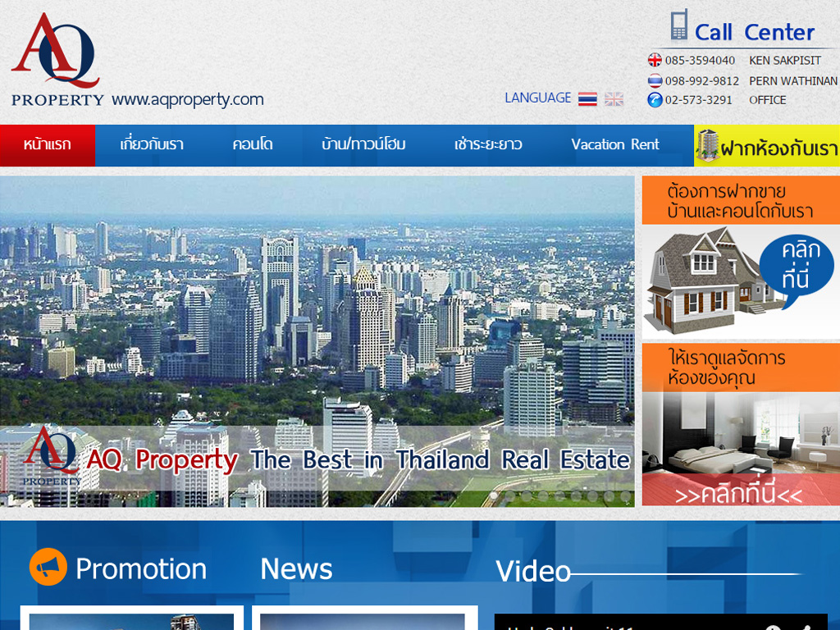The height and width of the screenshot is (630, 840).
Task: Click the ให้เราดูแลจัดการห้องของคุณ orange banner
Action: point(741,367)
